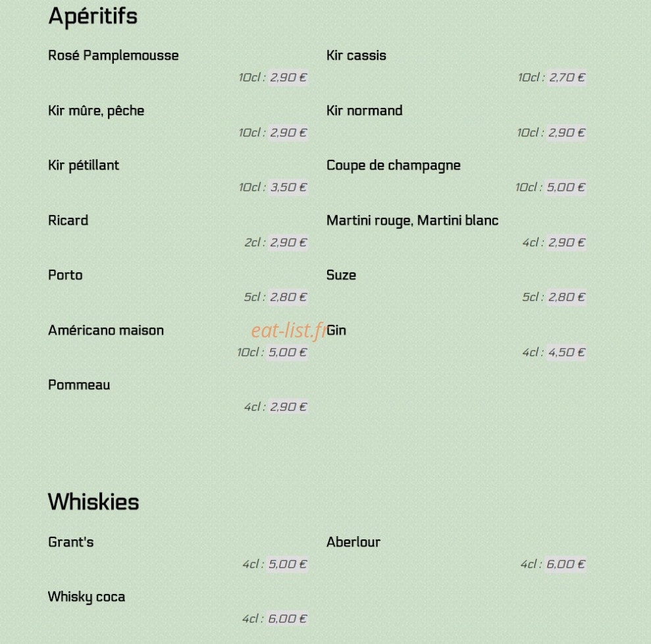The height and width of the screenshot is (644, 651).
Task: Click the Gin 4,50 € price tag
Action: [x=566, y=353]
